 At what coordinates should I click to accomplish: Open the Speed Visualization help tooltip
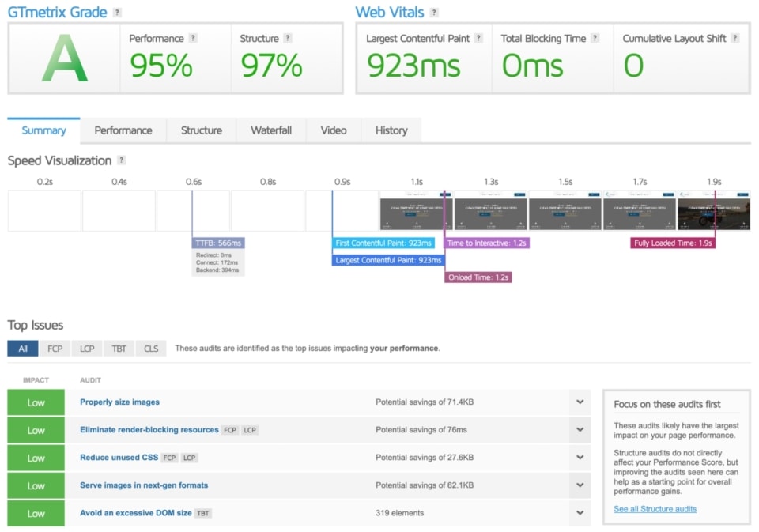click(x=121, y=160)
